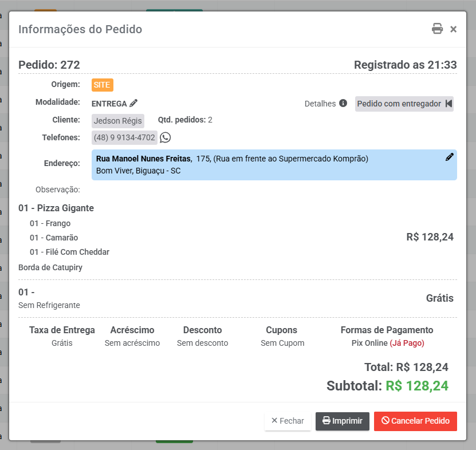Click the Pedido: 272 heading

click(49, 65)
